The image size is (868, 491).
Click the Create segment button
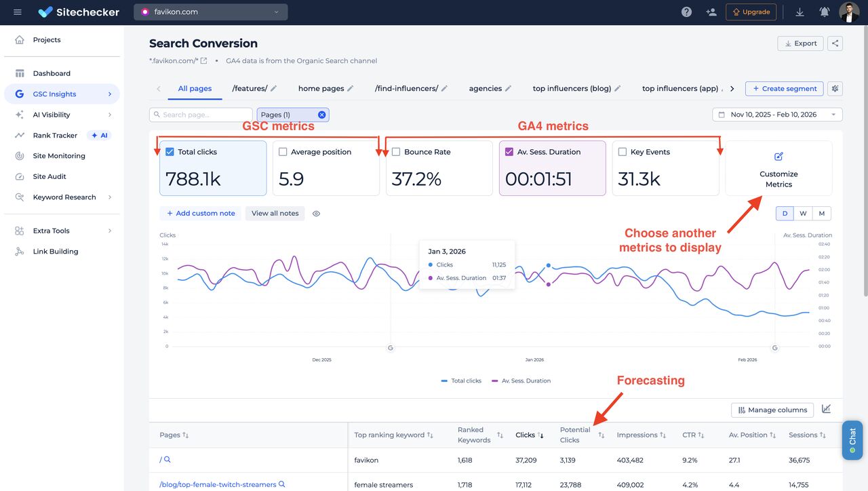[x=784, y=89]
